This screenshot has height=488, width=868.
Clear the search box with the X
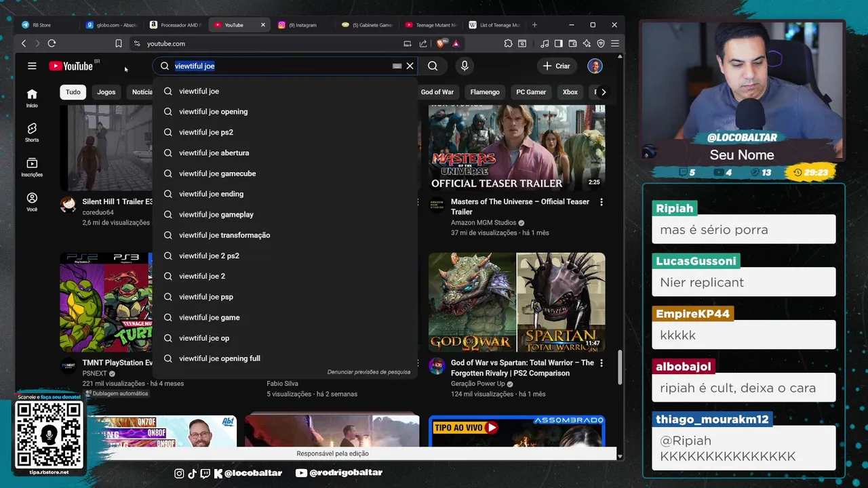(410, 66)
